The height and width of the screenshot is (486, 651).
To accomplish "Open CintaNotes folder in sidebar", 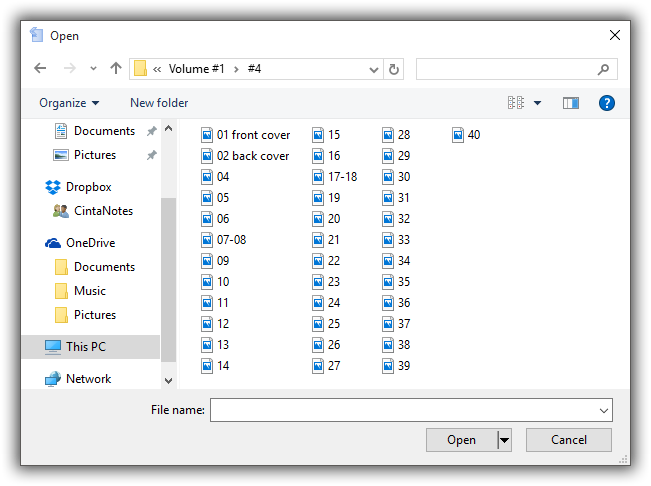I will (93, 211).
